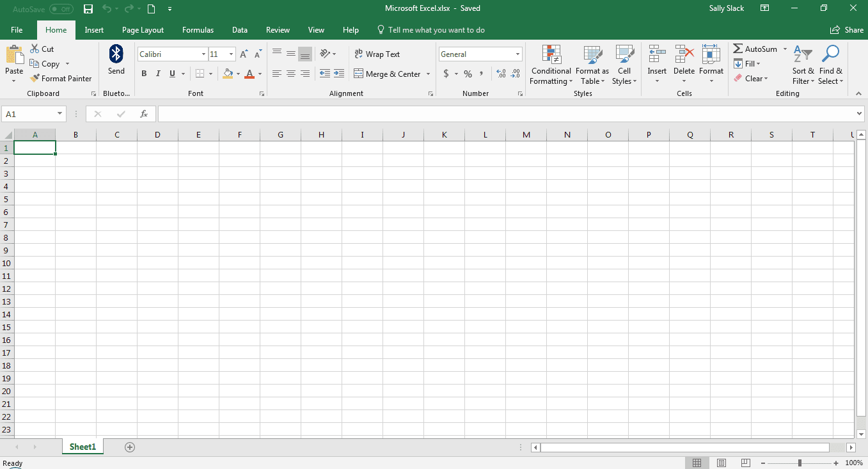Open Clear dropdown menu
This screenshot has width=868, height=469.
(750, 79)
